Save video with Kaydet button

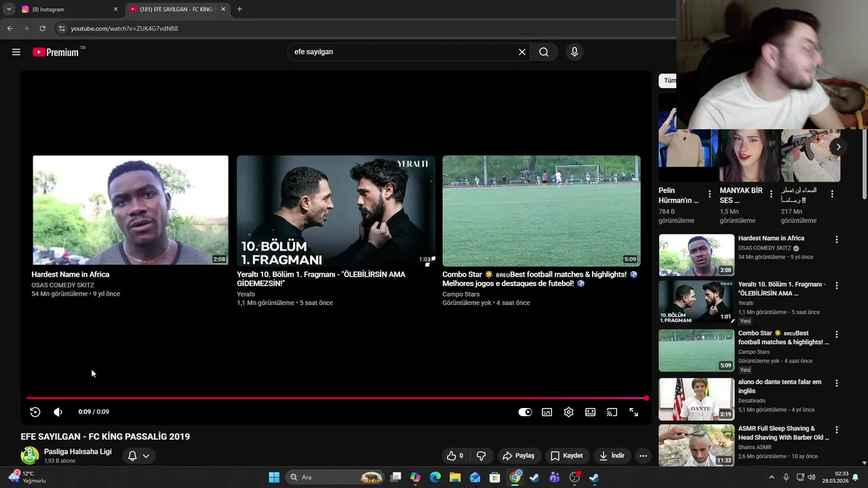(567, 455)
